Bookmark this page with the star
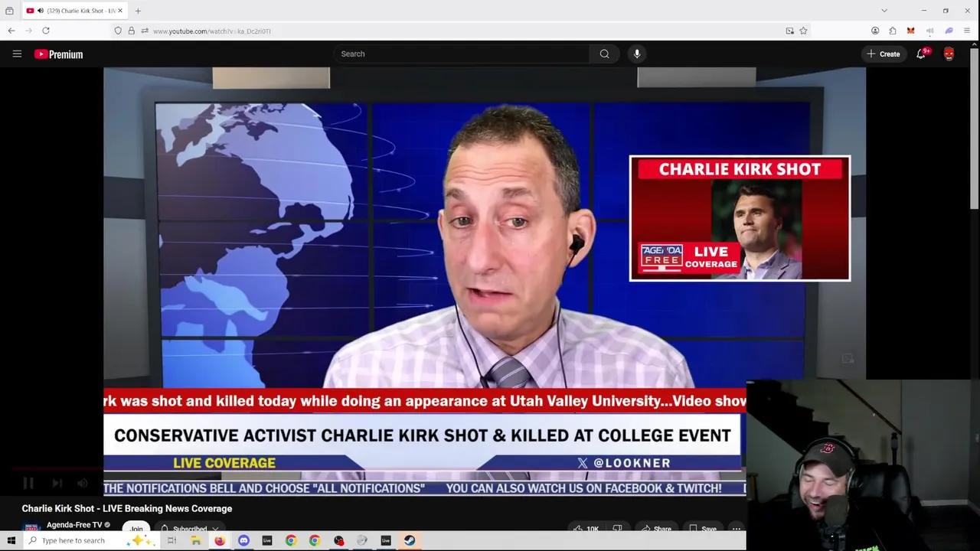 pos(803,31)
